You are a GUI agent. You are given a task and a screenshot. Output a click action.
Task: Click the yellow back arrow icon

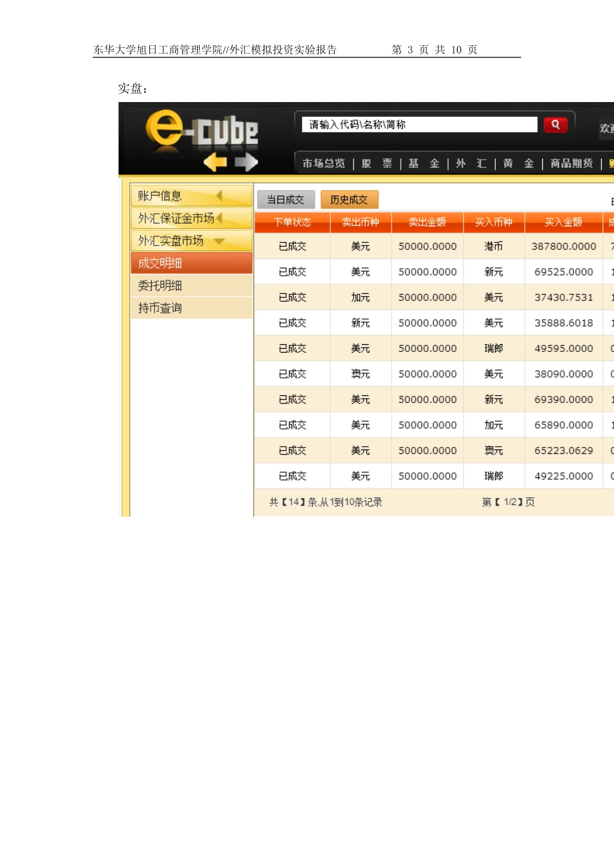[215, 162]
